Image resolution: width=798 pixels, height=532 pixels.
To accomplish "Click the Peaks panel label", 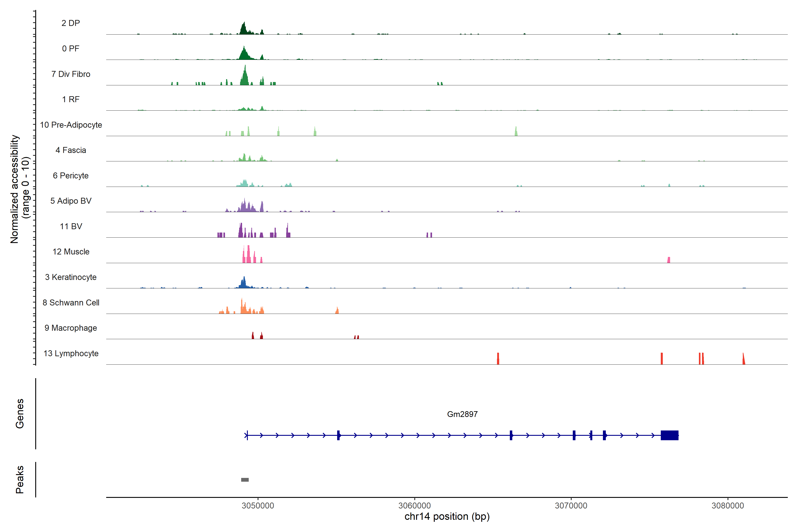I will click(20, 479).
